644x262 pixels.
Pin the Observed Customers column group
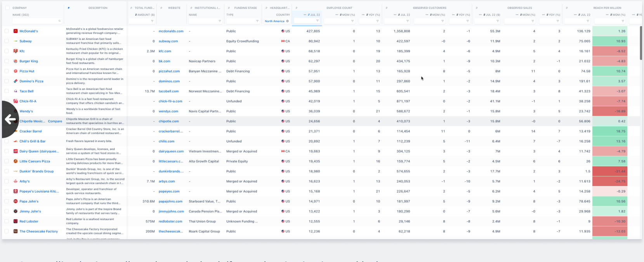click(386, 8)
